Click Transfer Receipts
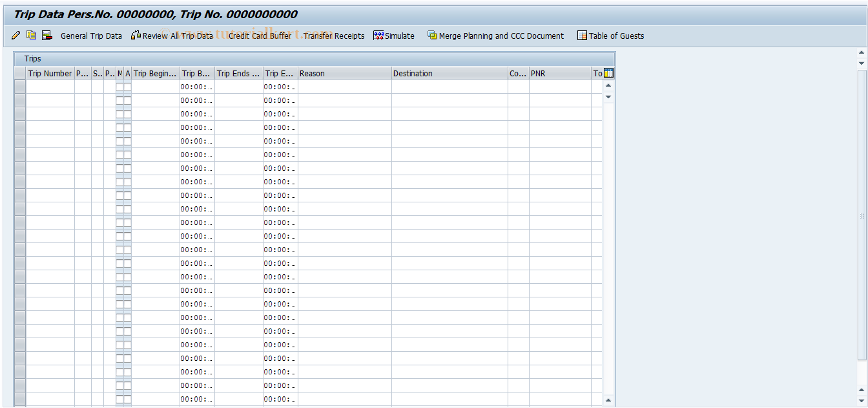The width and height of the screenshot is (868, 408). [334, 36]
